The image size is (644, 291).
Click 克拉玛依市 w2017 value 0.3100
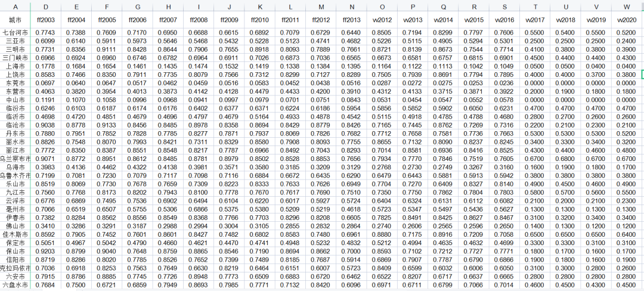[x=535, y=268]
